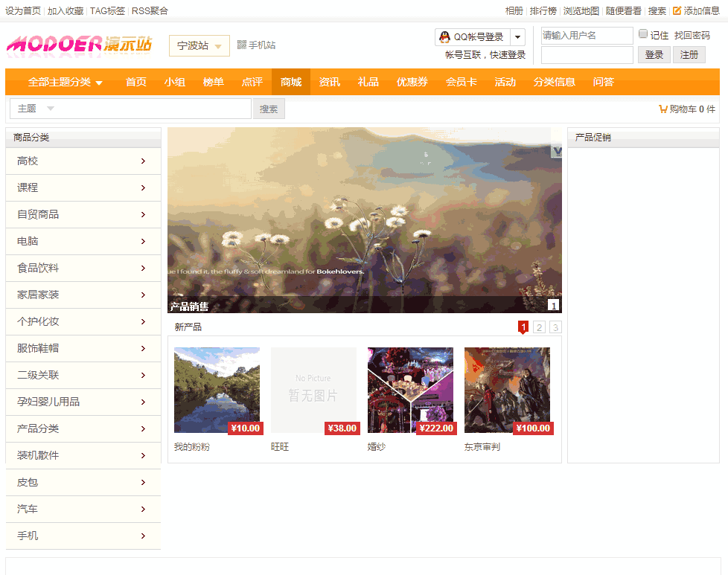
Task: Tick the 记住 remember-me checkbox
Action: pyautogui.click(x=643, y=34)
